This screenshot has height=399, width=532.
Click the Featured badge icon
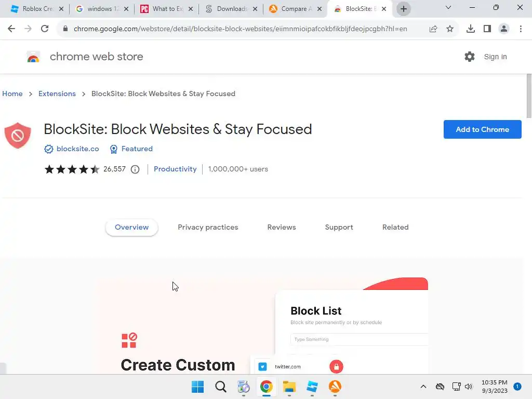click(x=114, y=149)
